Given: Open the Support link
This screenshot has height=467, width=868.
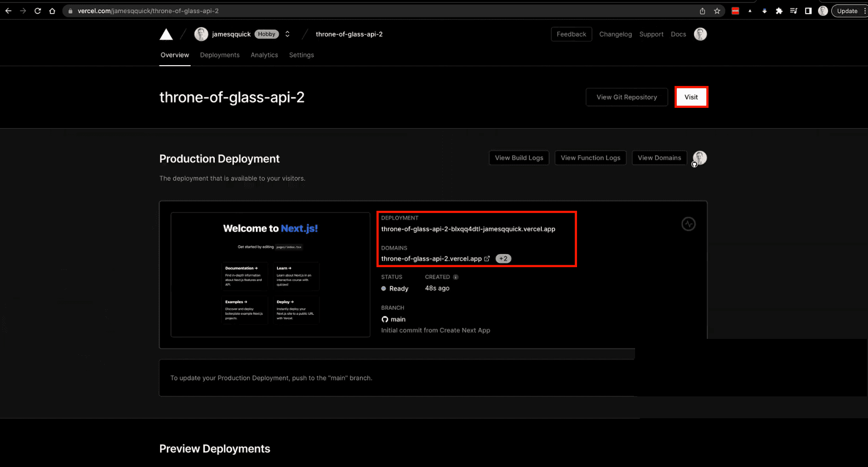Looking at the screenshot, I should click(x=651, y=34).
